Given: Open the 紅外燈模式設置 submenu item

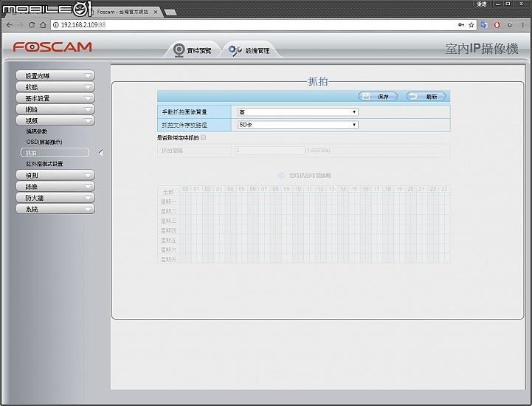Looking at the screenshot, I should click(44, 164).
